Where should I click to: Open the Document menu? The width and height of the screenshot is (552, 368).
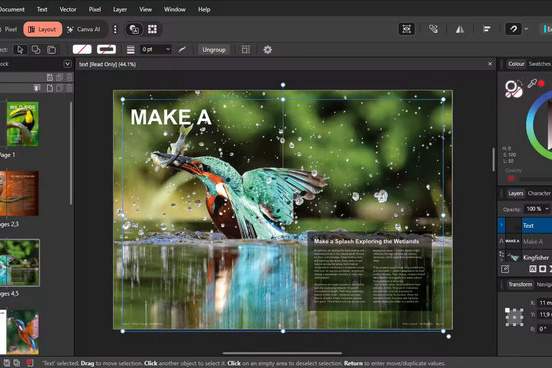point(12,10)
